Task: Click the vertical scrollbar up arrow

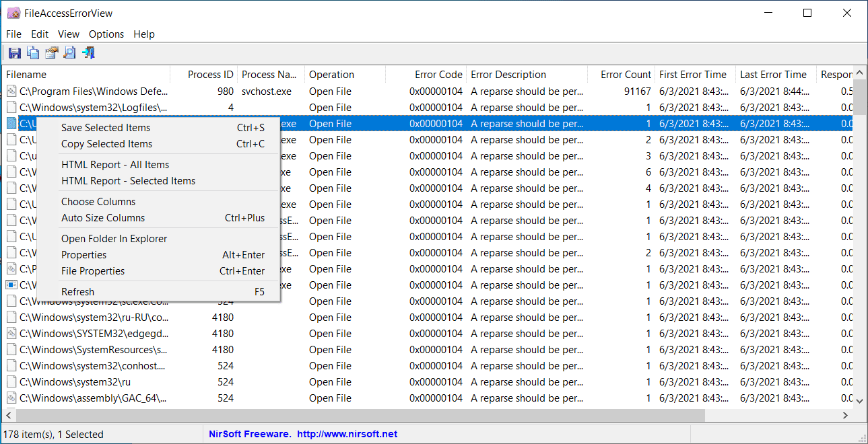Action: point(859,74)
